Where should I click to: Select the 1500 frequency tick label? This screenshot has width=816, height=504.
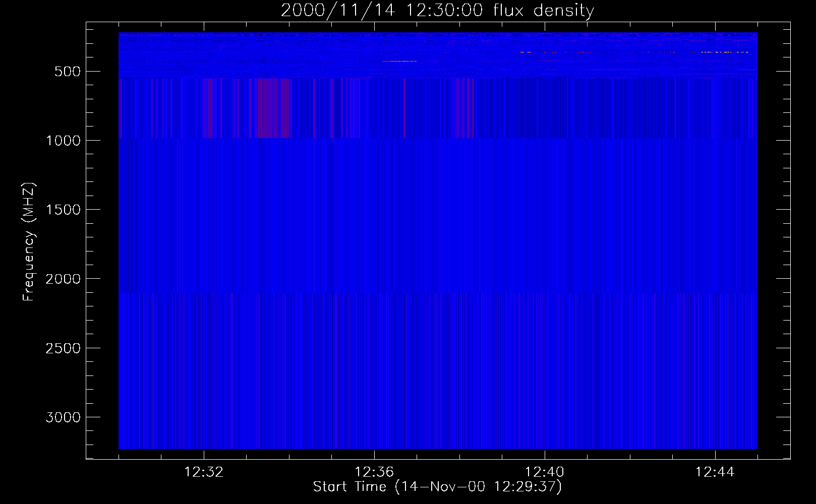point(63,210)
